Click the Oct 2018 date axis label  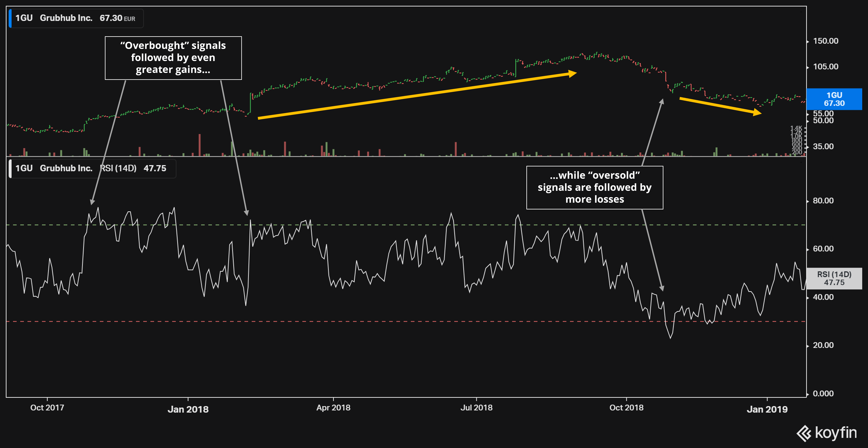tap(626, 408)
